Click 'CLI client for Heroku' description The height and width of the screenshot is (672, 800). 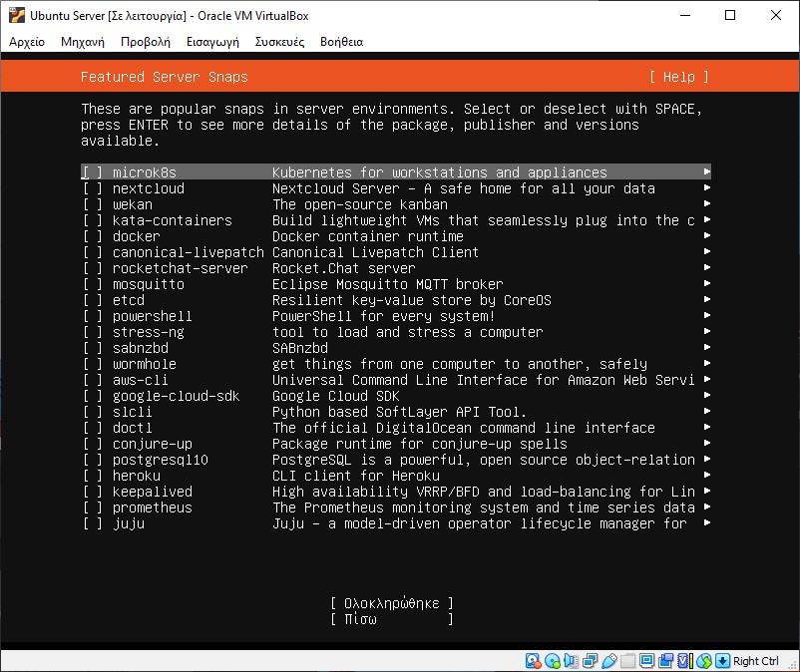click(x=356, y=476)
